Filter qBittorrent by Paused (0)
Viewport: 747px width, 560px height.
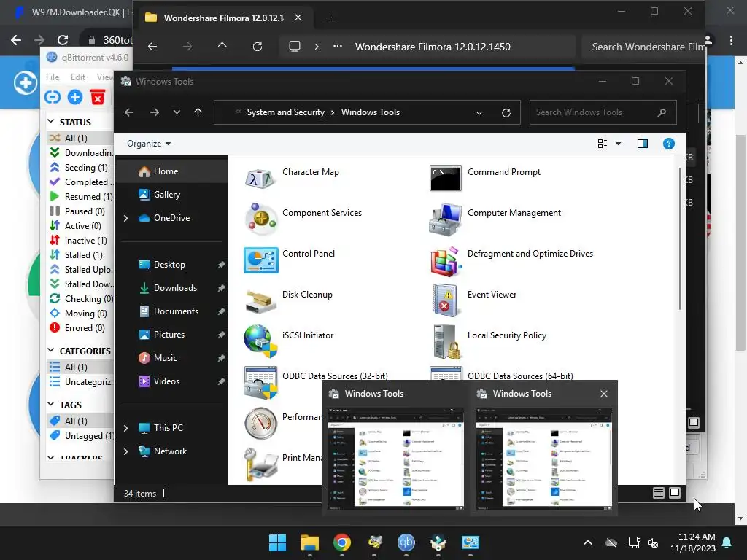tap(80, 211)
